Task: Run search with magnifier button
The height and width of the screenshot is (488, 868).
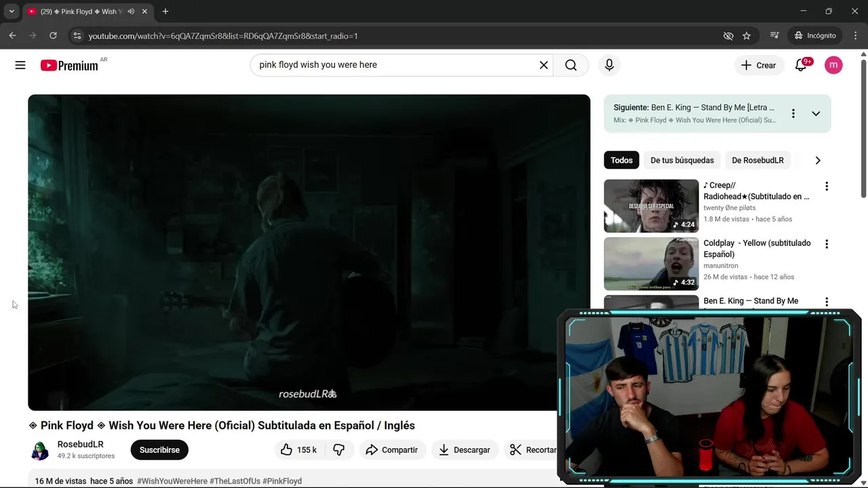Action: (571, 65)
